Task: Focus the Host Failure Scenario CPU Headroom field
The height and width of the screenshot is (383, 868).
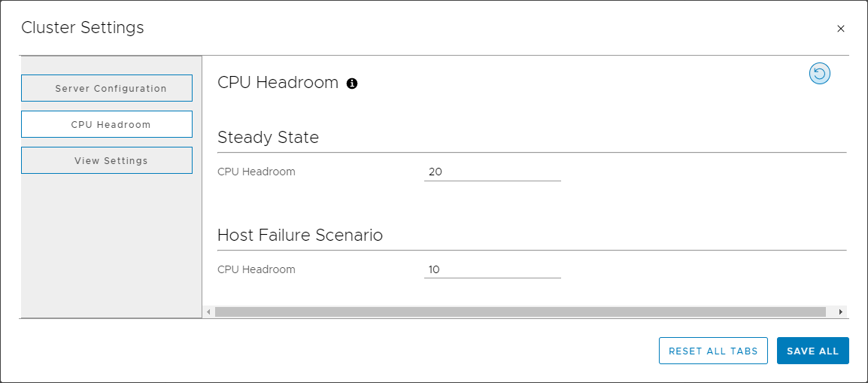Action: coord(492,269)
